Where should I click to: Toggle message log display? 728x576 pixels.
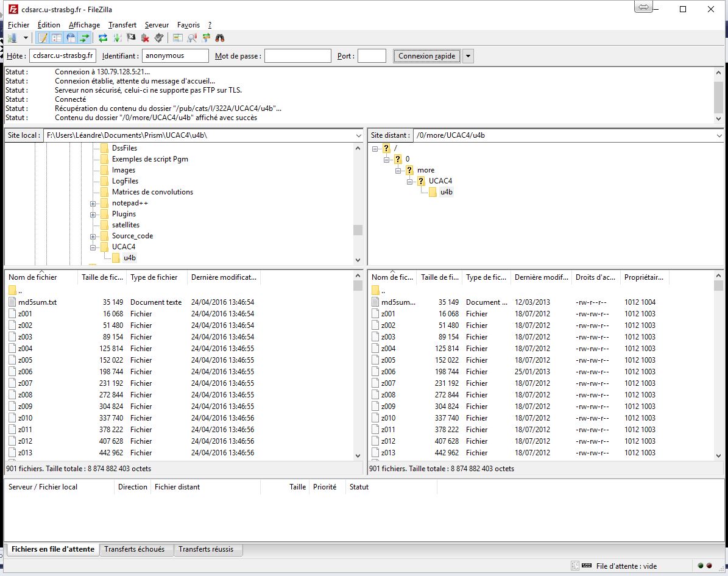point(43,38)
